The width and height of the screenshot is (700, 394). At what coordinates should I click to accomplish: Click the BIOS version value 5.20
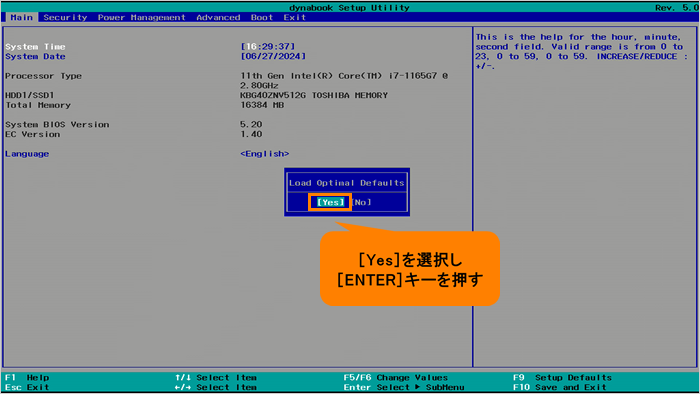tap(251, 124)
